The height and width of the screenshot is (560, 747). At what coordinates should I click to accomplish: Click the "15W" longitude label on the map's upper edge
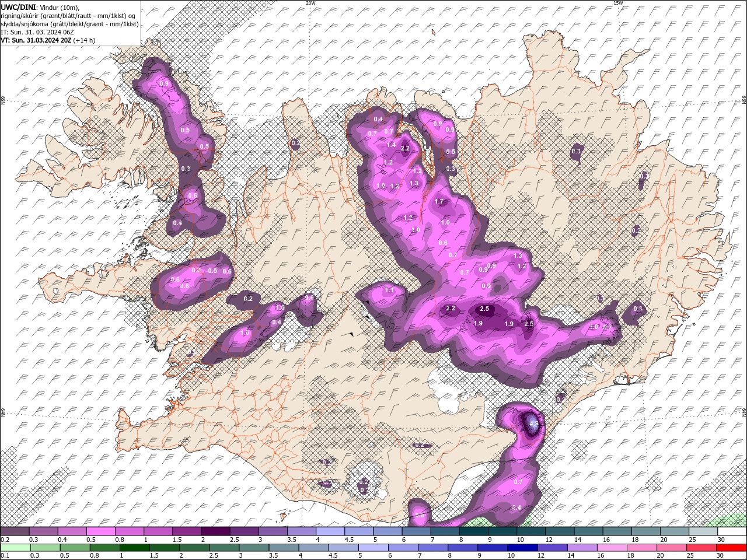pos(618,3)
